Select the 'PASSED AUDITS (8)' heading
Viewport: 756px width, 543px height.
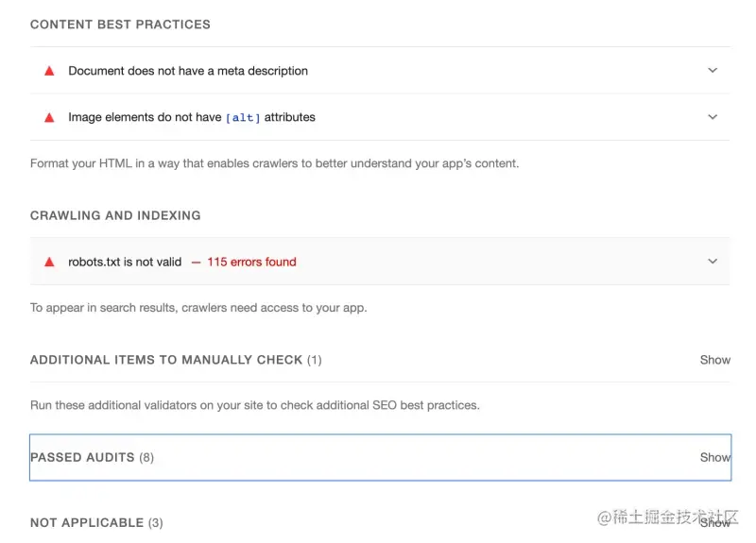92,457
